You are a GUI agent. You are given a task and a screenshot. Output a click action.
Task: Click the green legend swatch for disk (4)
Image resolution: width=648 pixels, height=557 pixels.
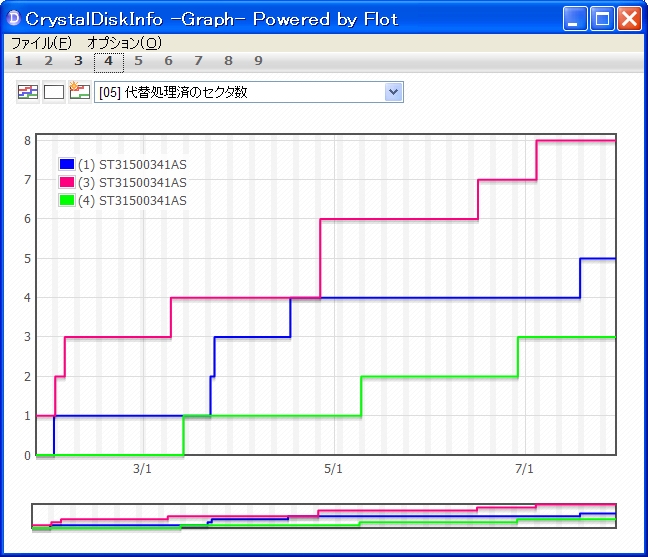point(67,200)
